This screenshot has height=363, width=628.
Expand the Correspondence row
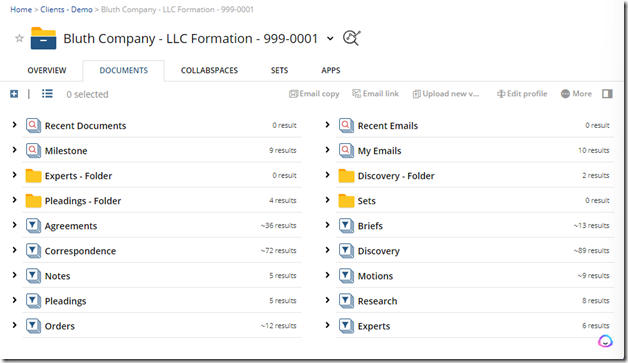coord(14,250)
